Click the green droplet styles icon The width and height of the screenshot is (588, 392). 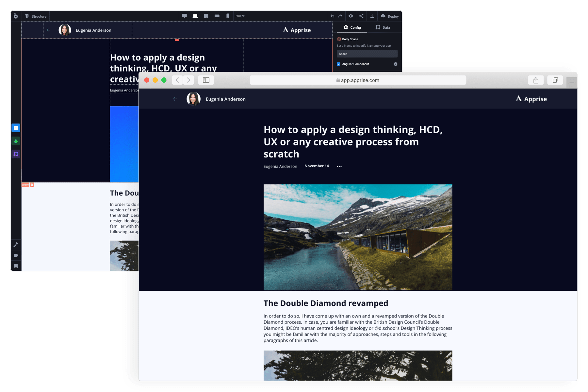16,141
